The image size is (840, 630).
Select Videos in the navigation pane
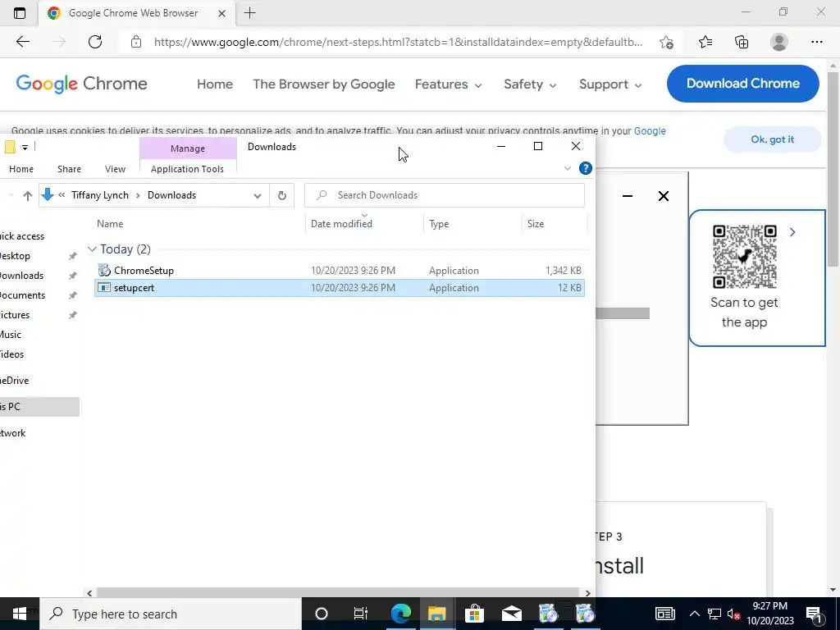point(11,354)
